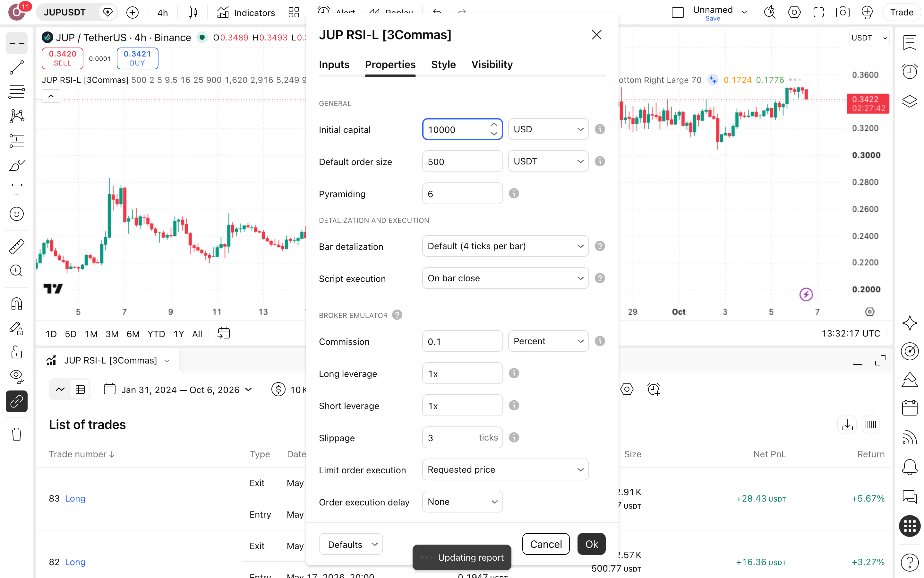
Task: Open the Fibonacci retracement tools
Action: click(16, 92)
